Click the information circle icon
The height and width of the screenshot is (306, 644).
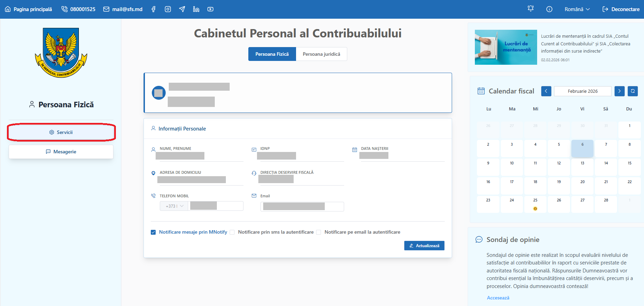pos(549,9)
